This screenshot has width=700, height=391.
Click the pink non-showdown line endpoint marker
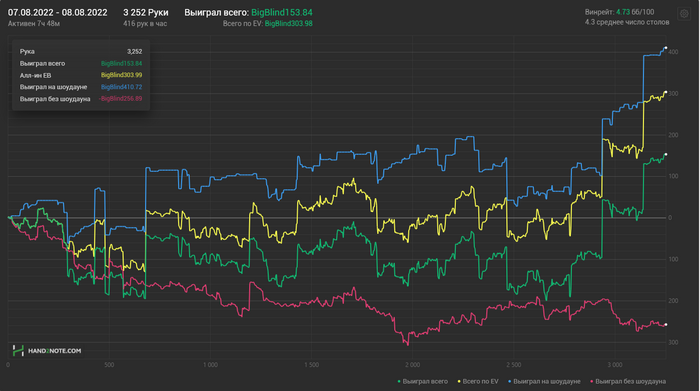(x=666, y=324)
